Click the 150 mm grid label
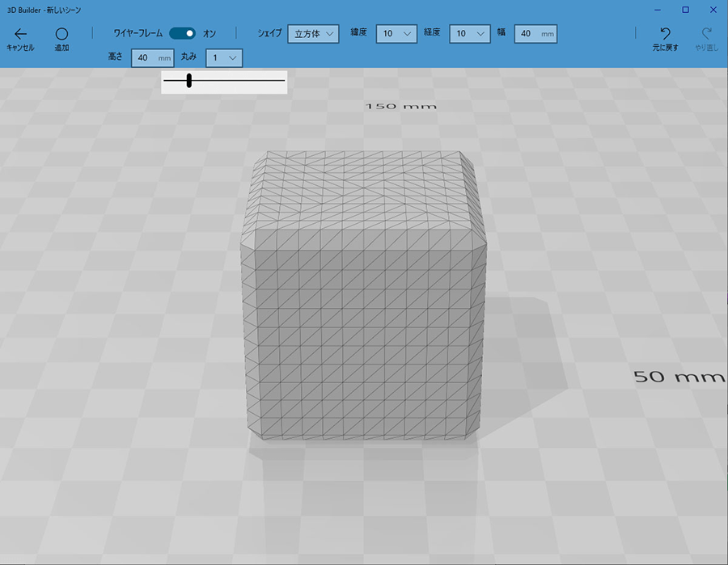 pyautogui.click(x=401, y=106)
